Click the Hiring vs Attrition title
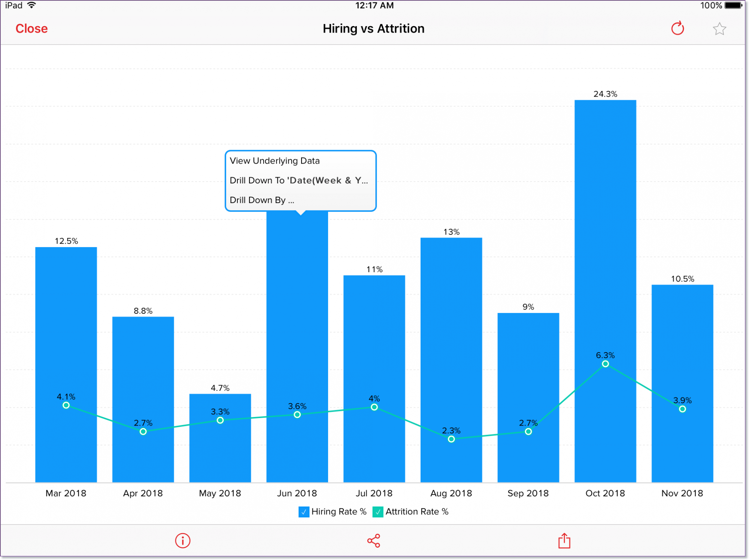Viewport: 749px width, 560px height. [373, 28]
